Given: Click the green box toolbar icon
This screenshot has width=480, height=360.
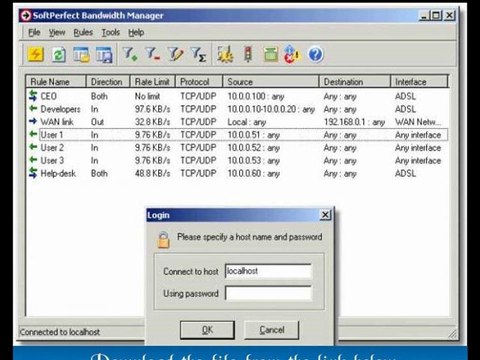Looking at the screenshot, I should pos(271,54).
